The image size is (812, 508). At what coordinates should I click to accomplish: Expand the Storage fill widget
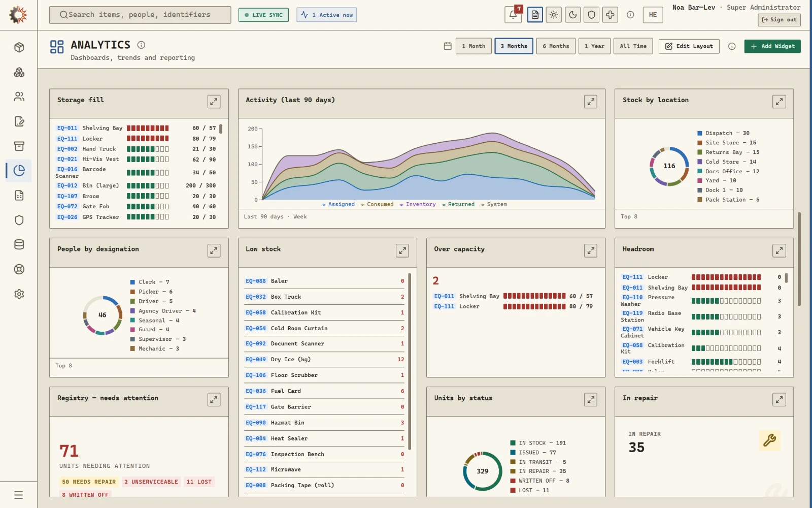click(214, 102)
